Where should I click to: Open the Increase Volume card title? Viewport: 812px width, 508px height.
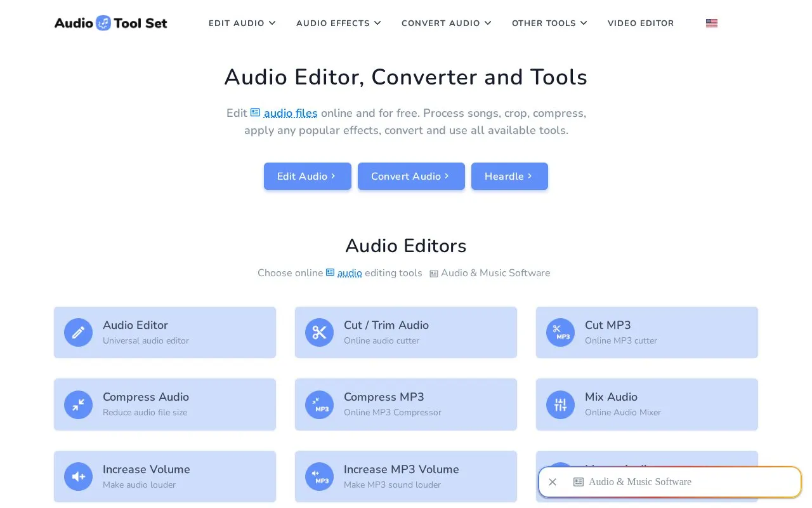click(147, 469)
